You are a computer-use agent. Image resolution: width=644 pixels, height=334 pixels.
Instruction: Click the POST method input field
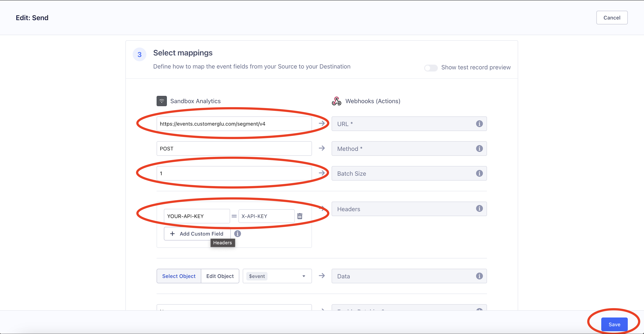pos(234,148)
